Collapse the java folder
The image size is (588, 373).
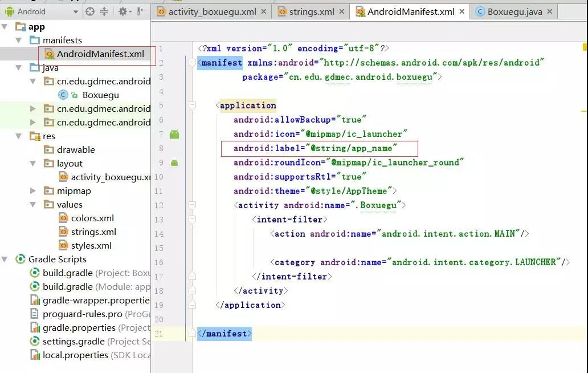click(x=19, y=67)
